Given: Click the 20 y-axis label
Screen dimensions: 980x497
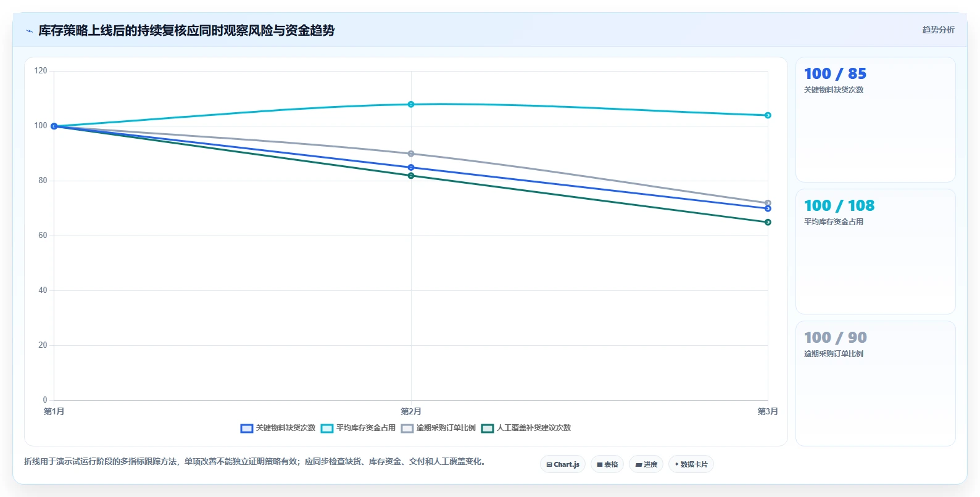Looking at the screenshot, I should coord(43,345).
